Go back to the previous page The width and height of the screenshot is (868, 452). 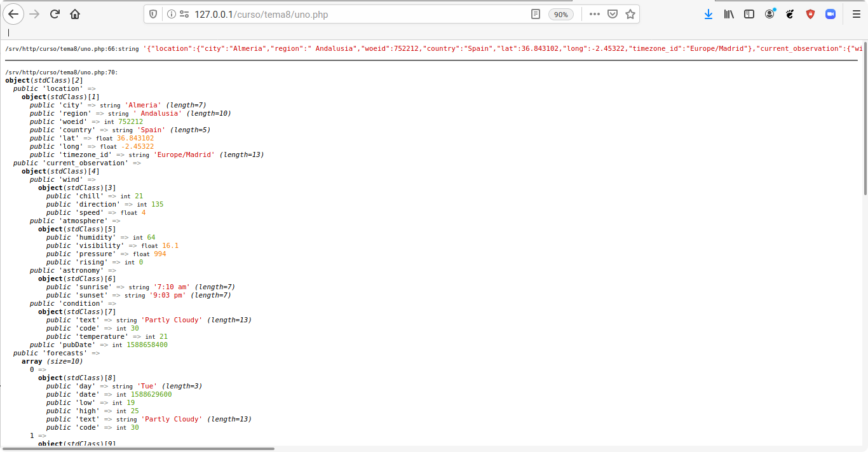pyautogui.click(x=13, y=14)
